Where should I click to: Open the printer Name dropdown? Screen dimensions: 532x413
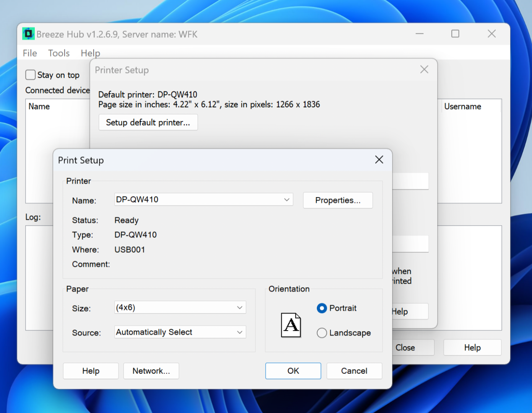coord(286,200)
